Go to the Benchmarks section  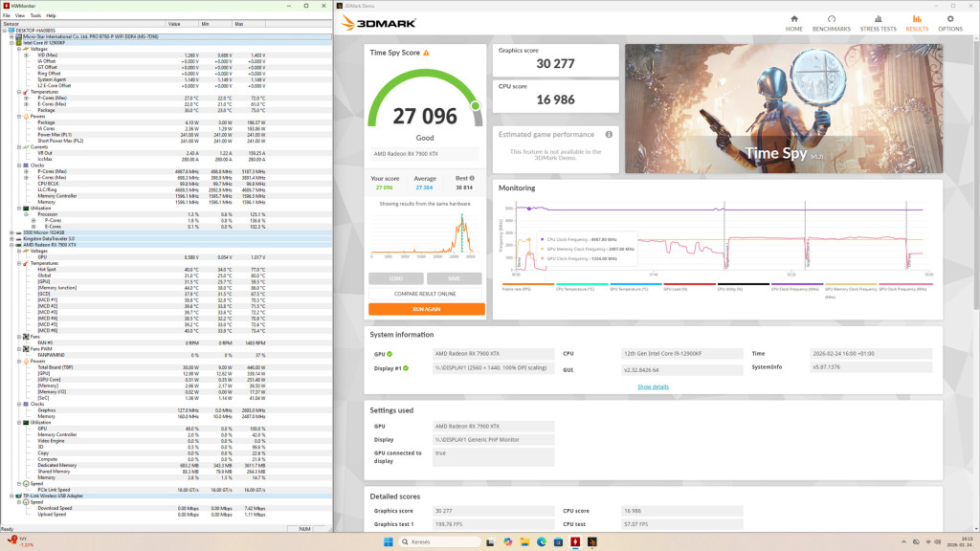(x=833, y=23)
